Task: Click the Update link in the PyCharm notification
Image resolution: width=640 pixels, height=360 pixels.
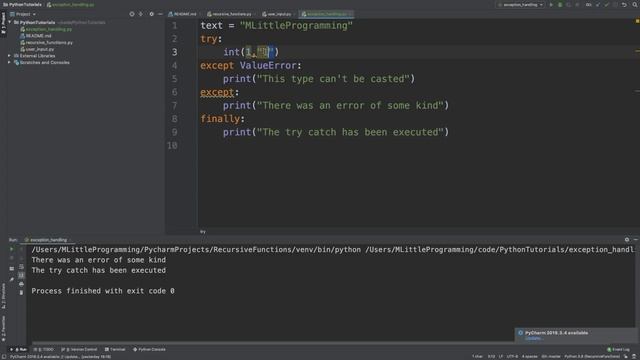Action: pyautogui.click(x=533, y=338)
